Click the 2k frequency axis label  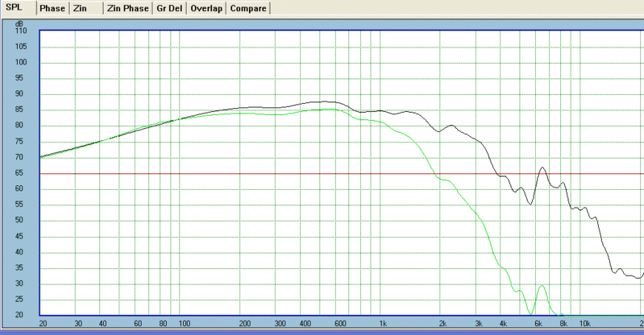442,324
